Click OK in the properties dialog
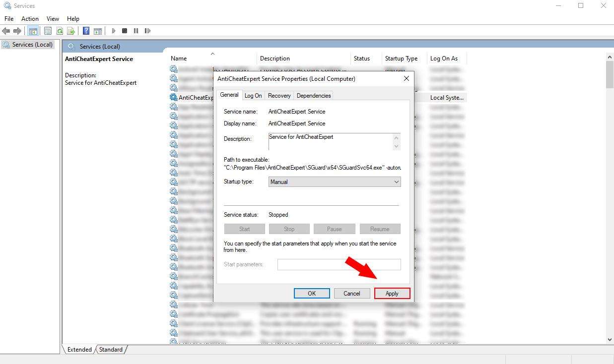Screen dimensions: 614x364 pos(312,294)
